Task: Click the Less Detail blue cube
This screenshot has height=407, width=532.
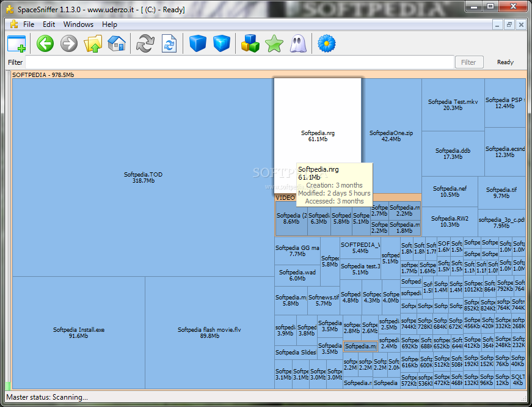Action: click(198, 43)
